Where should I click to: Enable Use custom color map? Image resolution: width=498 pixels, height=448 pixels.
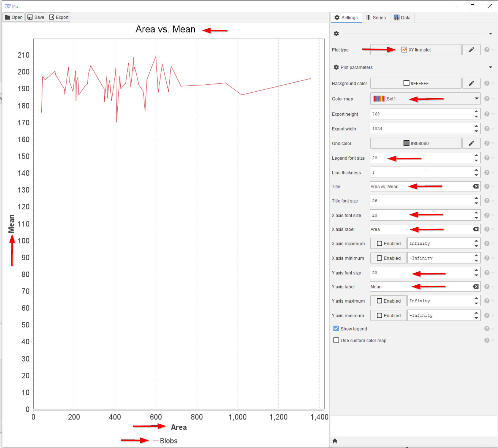tap(336, 340)
